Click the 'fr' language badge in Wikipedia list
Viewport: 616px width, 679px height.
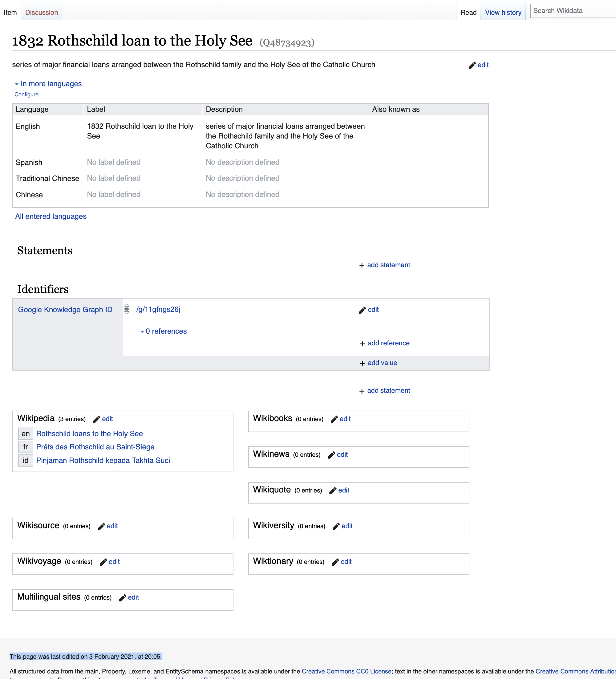(26, 447)
